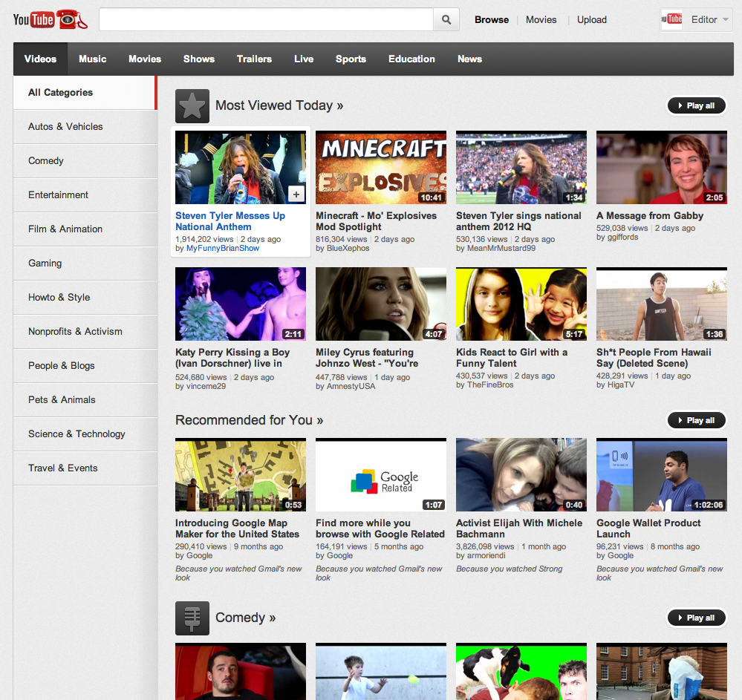The width and height of the screenshot is (742, 700).
Task: Play all Most Viewed Today videos
Action: click(x=697, y=105)
